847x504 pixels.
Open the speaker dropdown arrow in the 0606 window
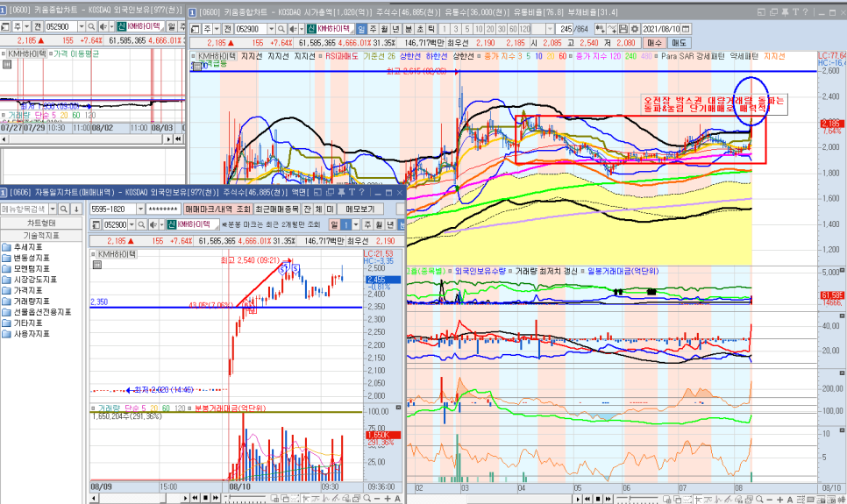tap(161, 224)
